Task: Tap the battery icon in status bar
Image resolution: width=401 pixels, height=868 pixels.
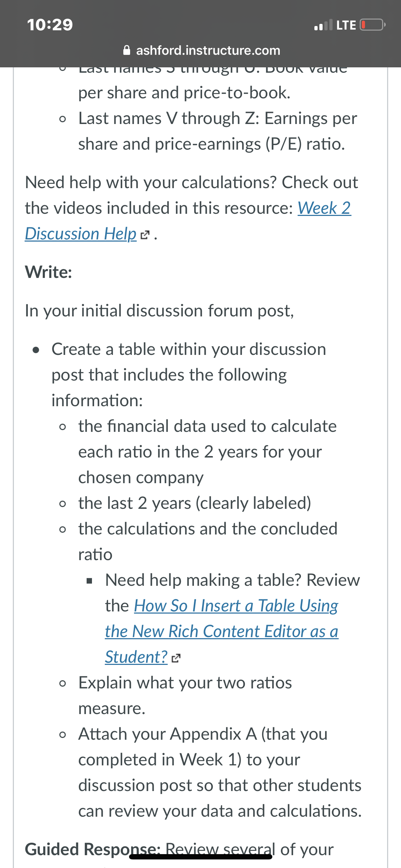Action: click(372, 25)
